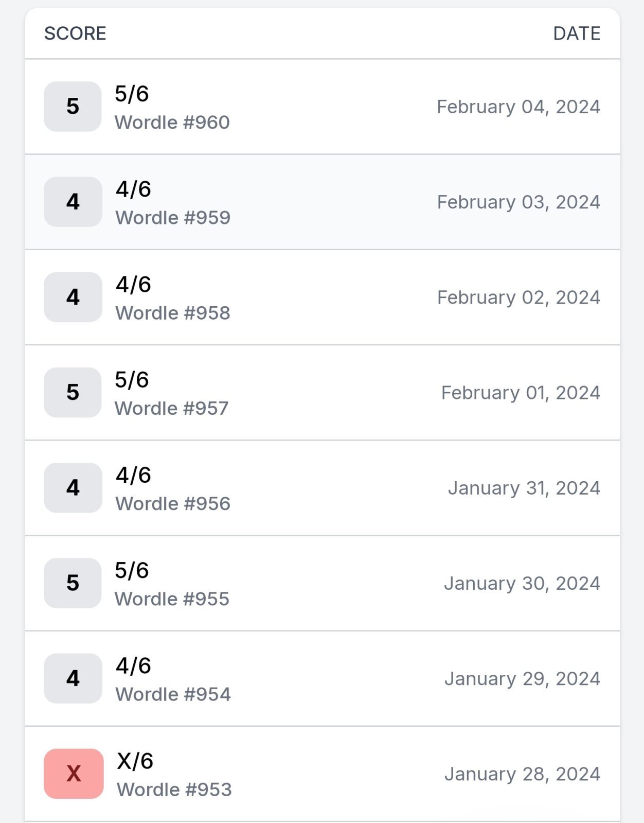Viewport: 644px width, 823px height.
Task: Select the February 02, 2024 date
Action: point(518,297)
